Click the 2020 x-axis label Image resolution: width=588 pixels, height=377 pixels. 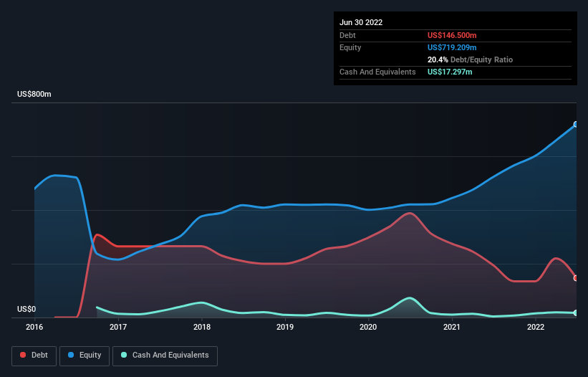pyautogui.click(x=368, y=327)
